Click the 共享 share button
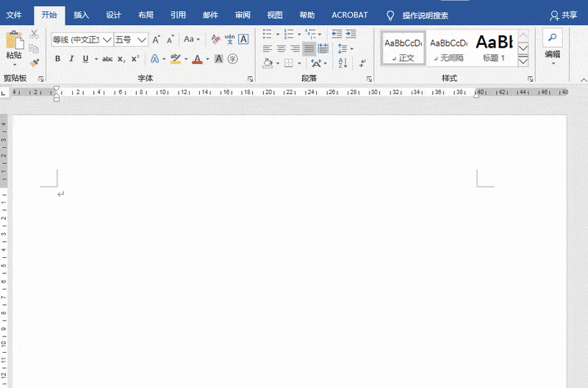Image resolution: width=588 pixels, height=388 pixels. (564, 15)
